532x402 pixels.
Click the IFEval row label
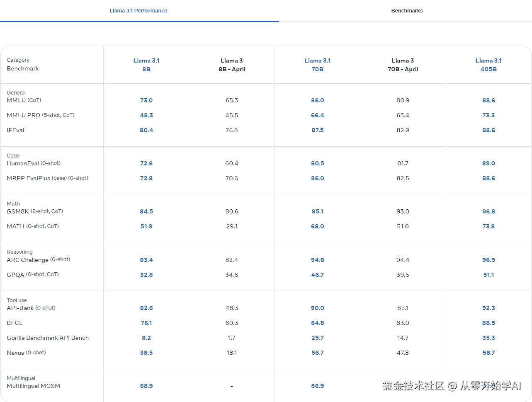coord(15,130)
